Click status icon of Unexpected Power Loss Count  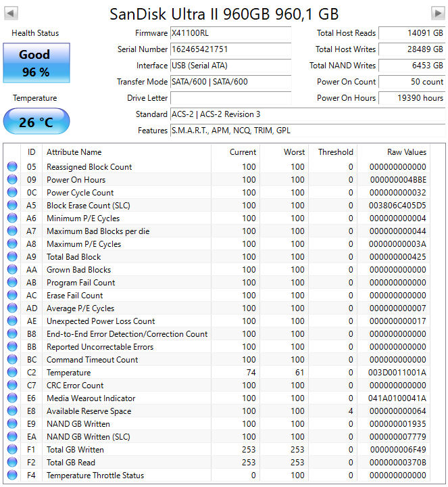pyautogui.click(x=12, y=321)
